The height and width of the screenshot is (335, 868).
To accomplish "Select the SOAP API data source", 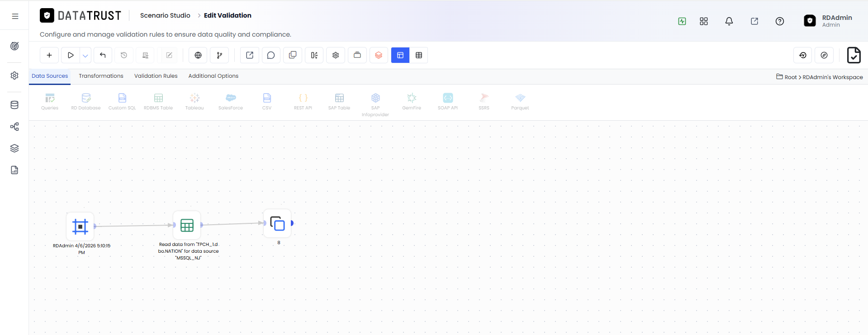I will 448,102.
